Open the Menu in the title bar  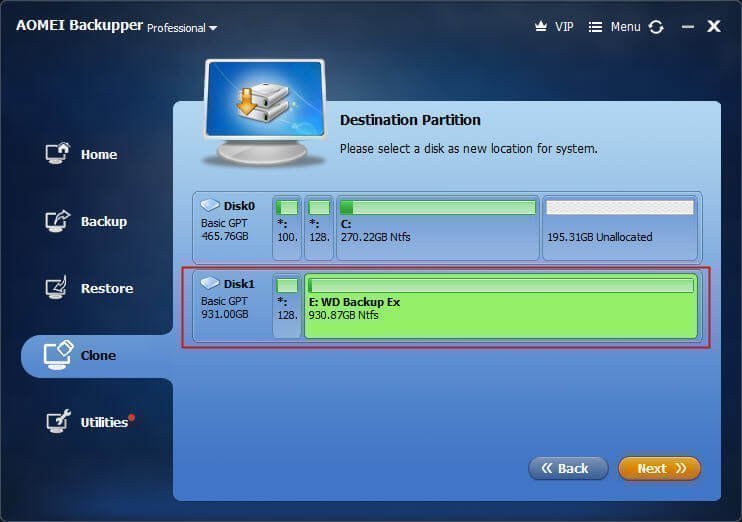[615, 27]
